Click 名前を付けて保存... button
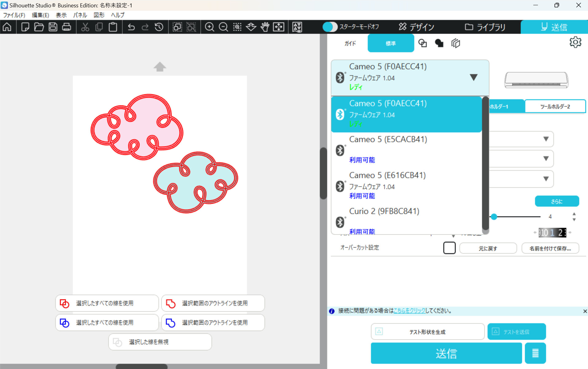This screenshot has height=369, width=588. pos(550,248)
